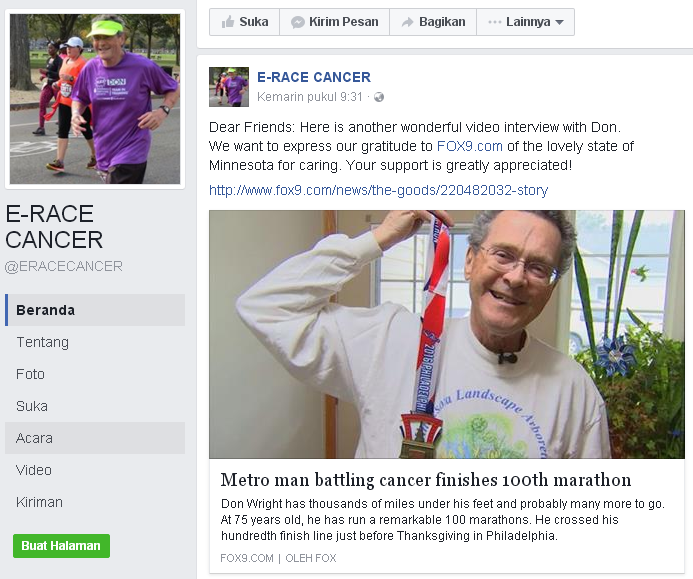Screen dimensions: 693x579
Task: Click the share arrow icon in Bagikan
Action: [x=407, y=22]
